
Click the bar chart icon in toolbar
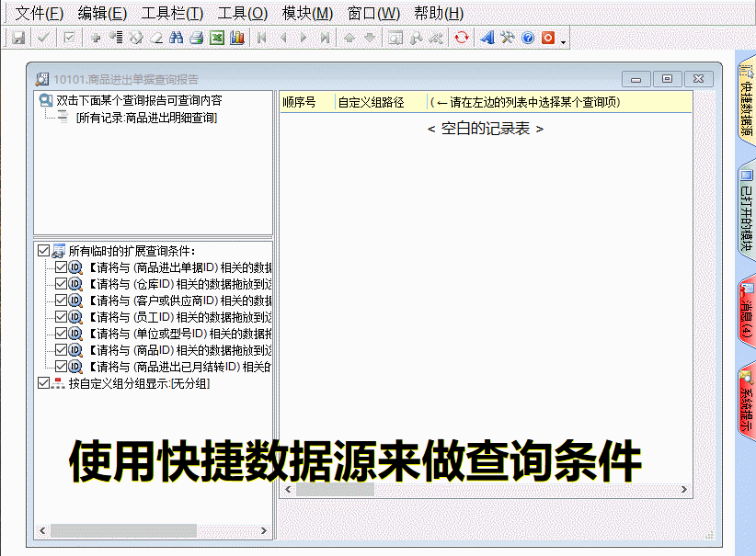(237, 38)
